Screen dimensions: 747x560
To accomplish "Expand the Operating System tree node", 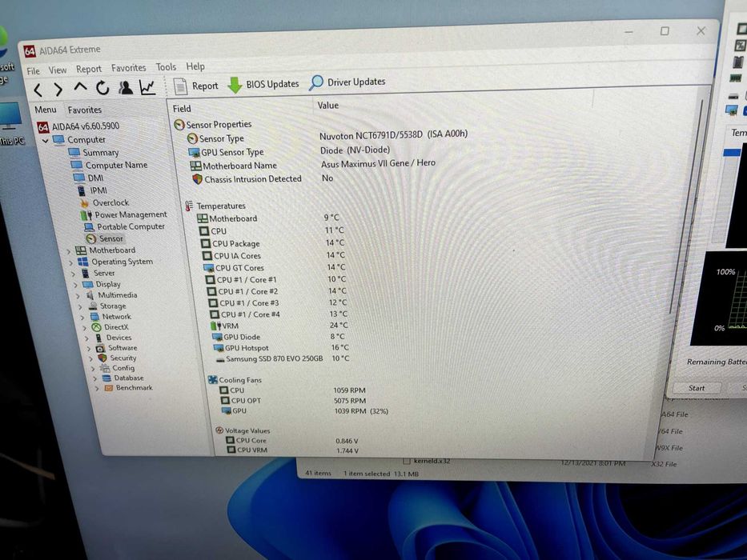I will point(71,262).
